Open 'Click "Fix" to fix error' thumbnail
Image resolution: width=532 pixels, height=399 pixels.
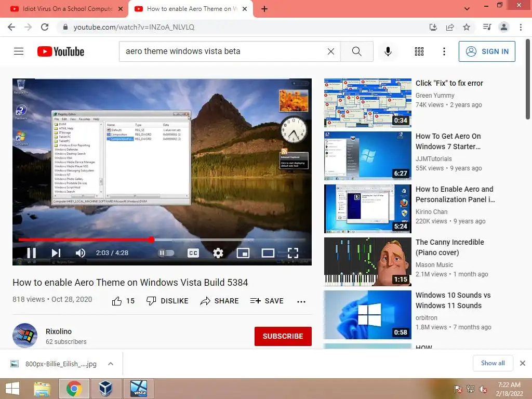tap(367, 103)
